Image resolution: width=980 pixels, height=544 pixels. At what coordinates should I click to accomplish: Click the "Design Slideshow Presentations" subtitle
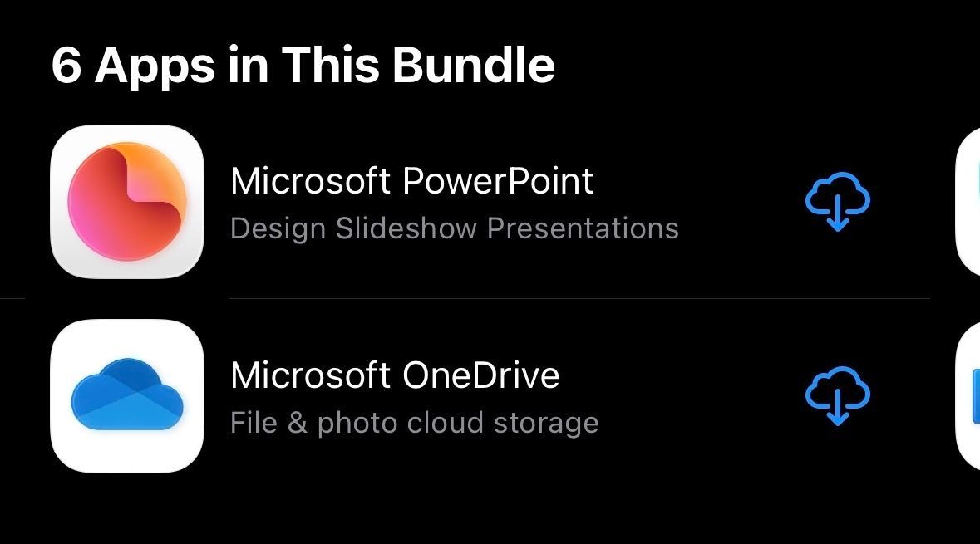[454, 228]
